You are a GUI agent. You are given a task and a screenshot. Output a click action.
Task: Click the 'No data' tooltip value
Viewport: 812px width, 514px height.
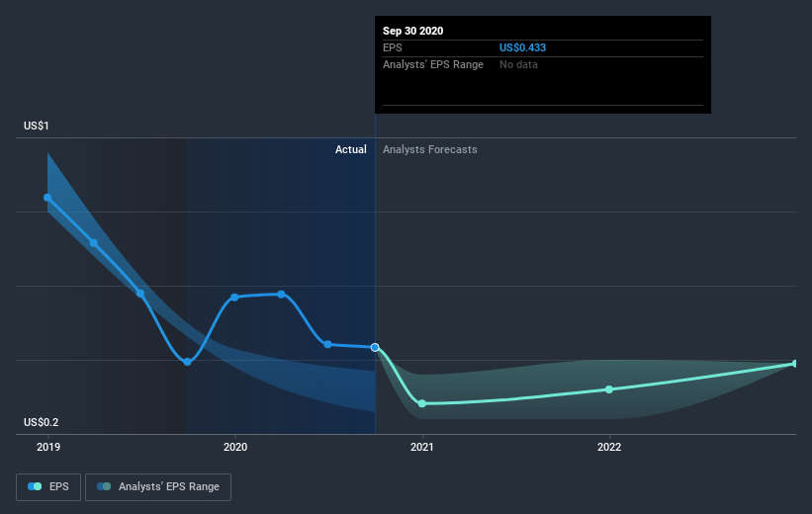pos(518,64)
